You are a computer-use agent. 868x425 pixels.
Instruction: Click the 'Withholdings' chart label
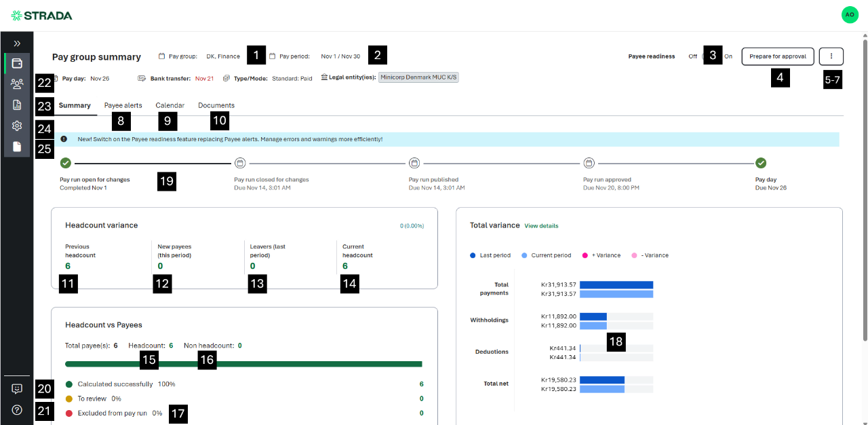coord(489,320)
